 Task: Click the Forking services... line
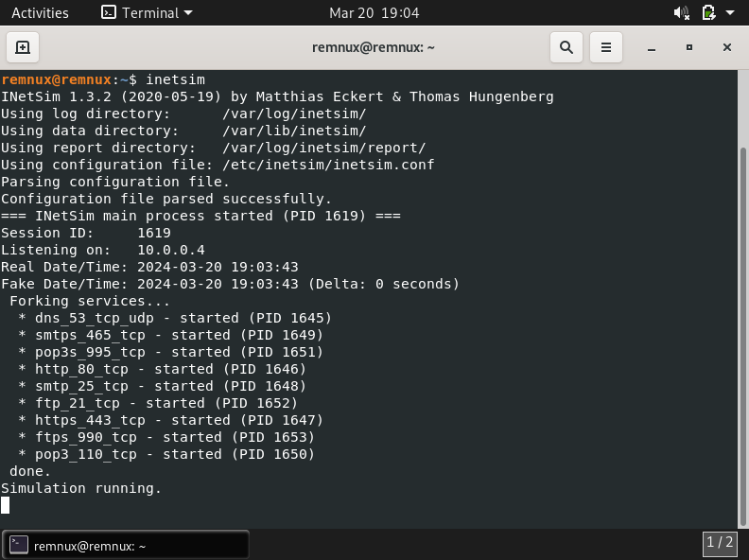coord(89,301)
